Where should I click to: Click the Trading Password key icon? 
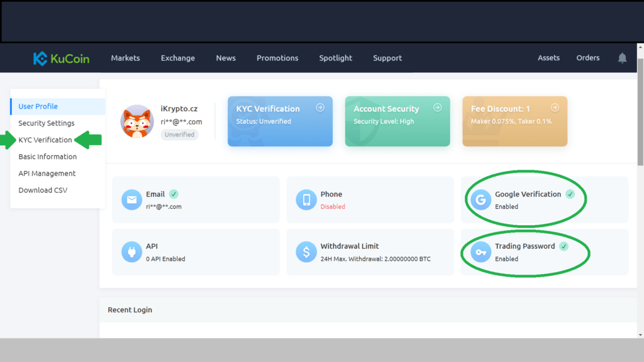480,251
